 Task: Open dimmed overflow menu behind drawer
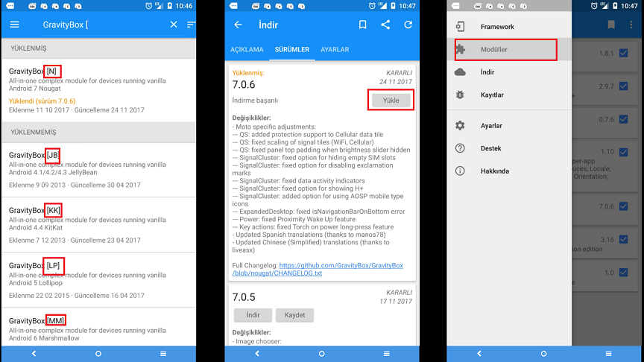click(631, 25)
